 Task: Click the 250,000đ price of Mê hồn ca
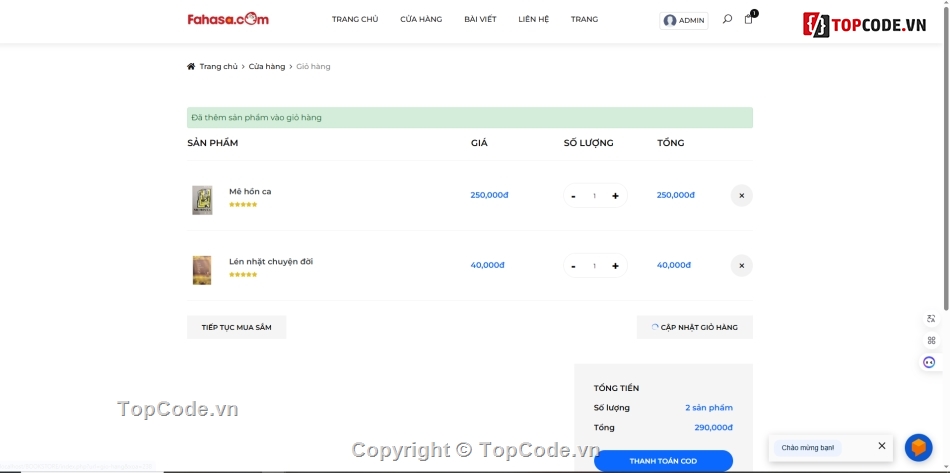(489, 196)
